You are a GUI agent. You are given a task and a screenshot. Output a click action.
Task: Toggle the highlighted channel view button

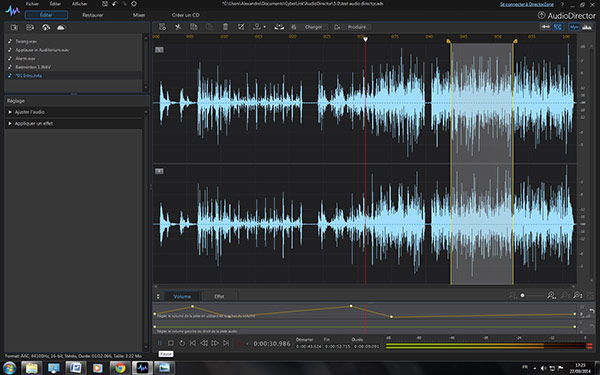pos(558,27)
